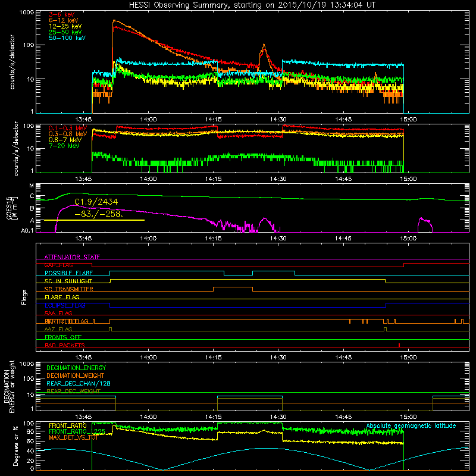Image resolution: width=476 pixels, height=476 pixels.
Task: Click the SAA_FLAG label
Action: pyautogui.click(x=58, y=313)
